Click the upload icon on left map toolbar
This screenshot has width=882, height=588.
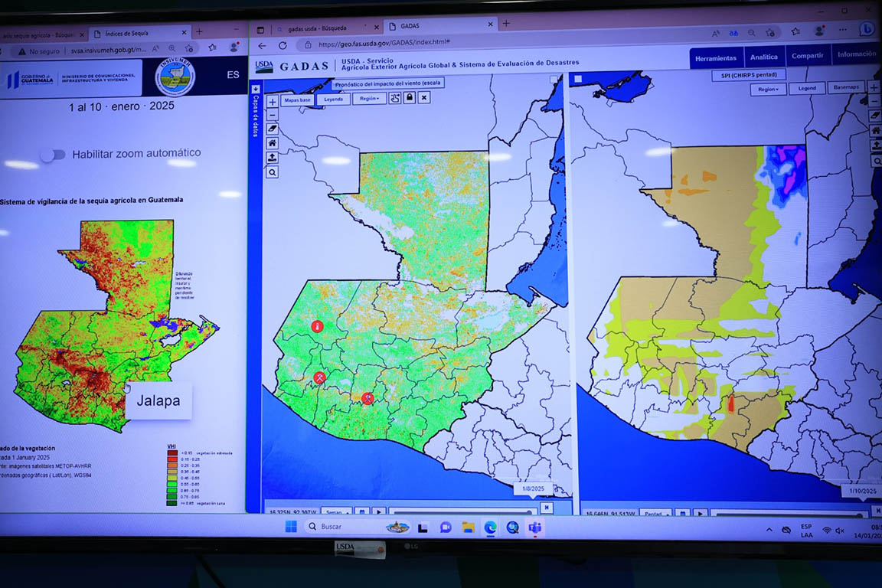tap(272, 158)
